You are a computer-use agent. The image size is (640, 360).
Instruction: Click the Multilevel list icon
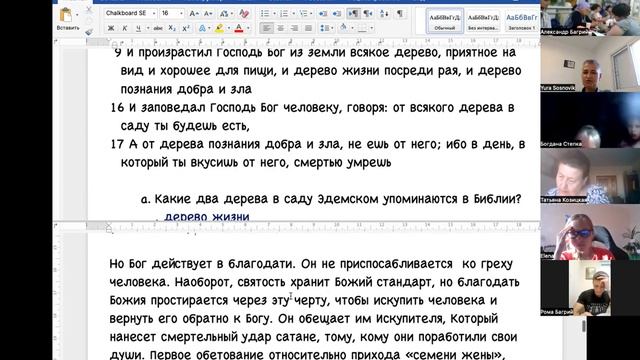click(x=303, y=13)
